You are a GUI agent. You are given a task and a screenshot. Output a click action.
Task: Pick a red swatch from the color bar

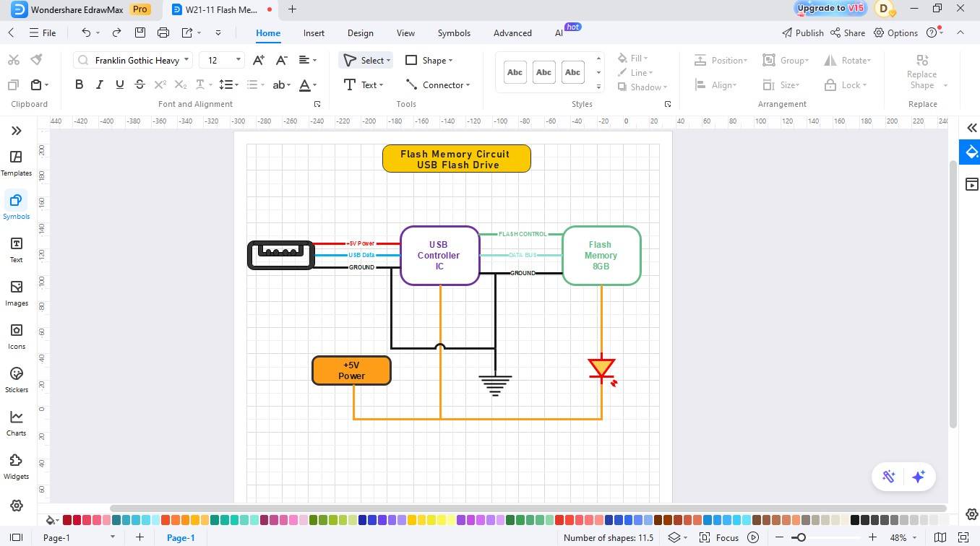(65, 519)
